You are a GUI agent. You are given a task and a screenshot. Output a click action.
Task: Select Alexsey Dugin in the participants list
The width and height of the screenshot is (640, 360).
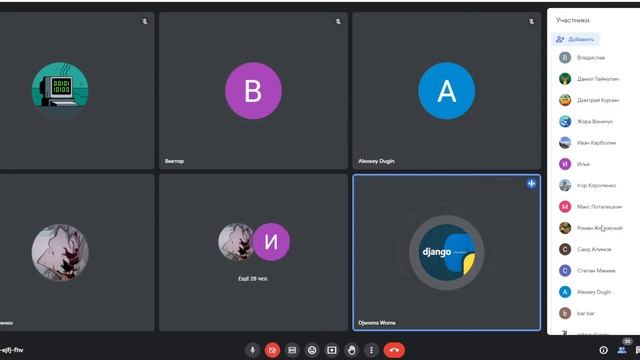(x=594, y=292)
